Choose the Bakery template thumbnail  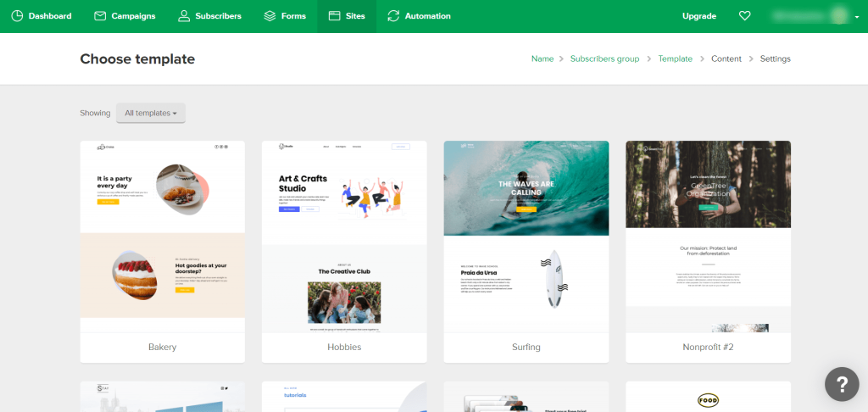[162, 237]
